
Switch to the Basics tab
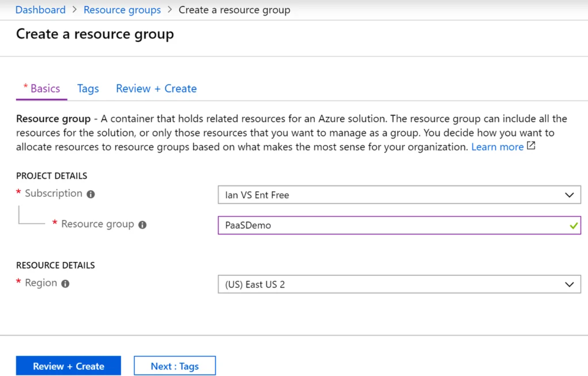[x=42, y=88]
